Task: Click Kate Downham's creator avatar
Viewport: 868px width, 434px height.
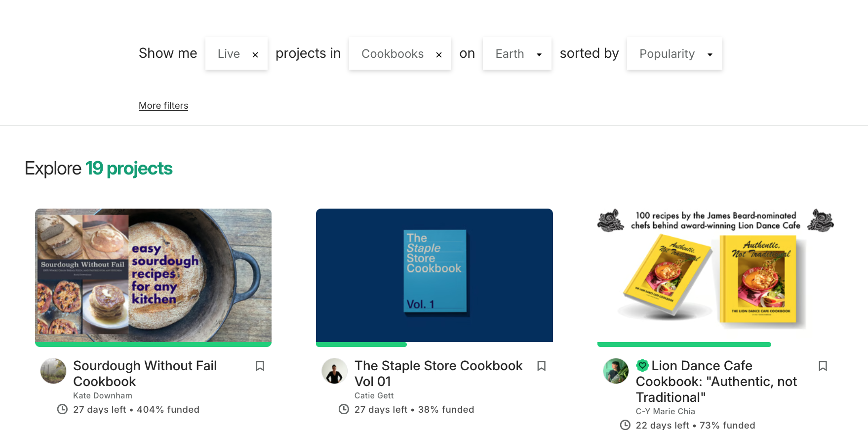Action: coord(53,371)
